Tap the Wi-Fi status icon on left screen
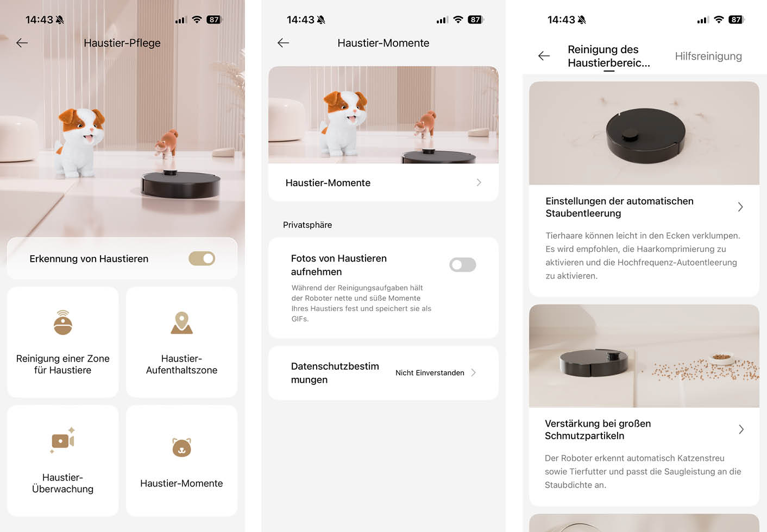This screenshot has height=532, width=767. (x=197, y=20)
